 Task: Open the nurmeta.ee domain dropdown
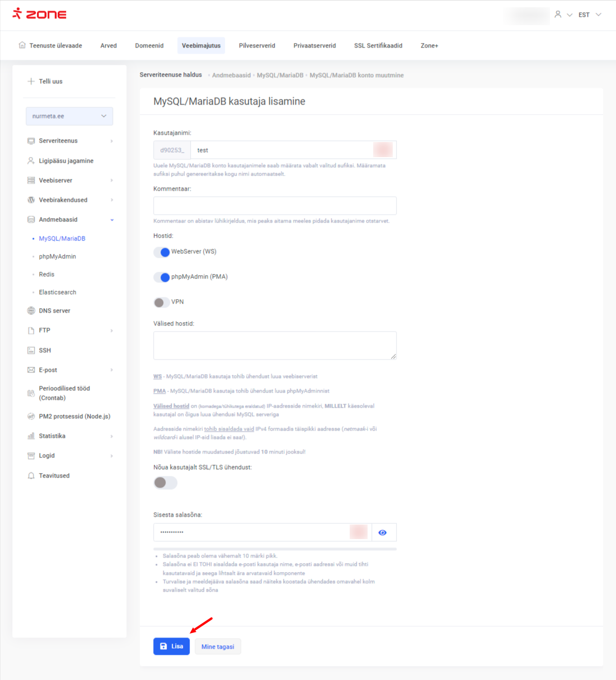point(69,116)
